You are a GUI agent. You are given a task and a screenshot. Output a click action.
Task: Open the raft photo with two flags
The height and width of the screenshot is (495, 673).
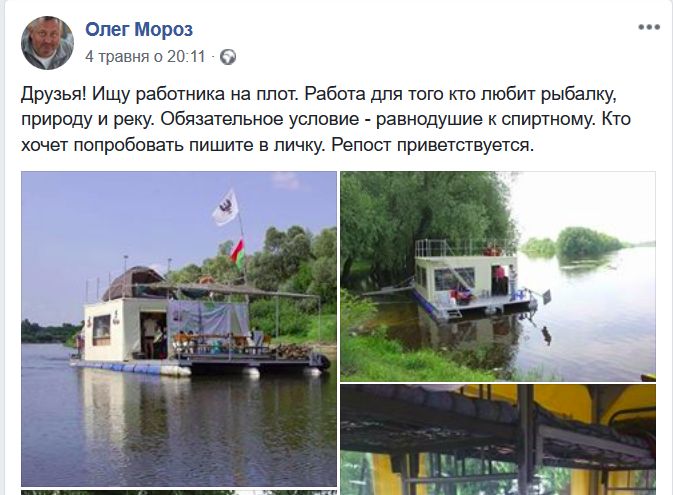[x=179, y=329]
